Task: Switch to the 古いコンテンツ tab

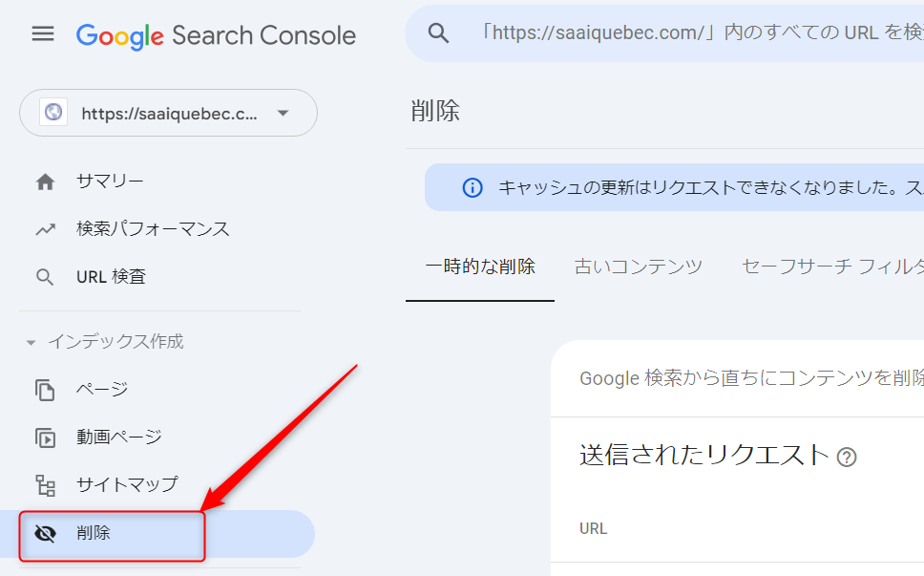Action: (638, 267)
